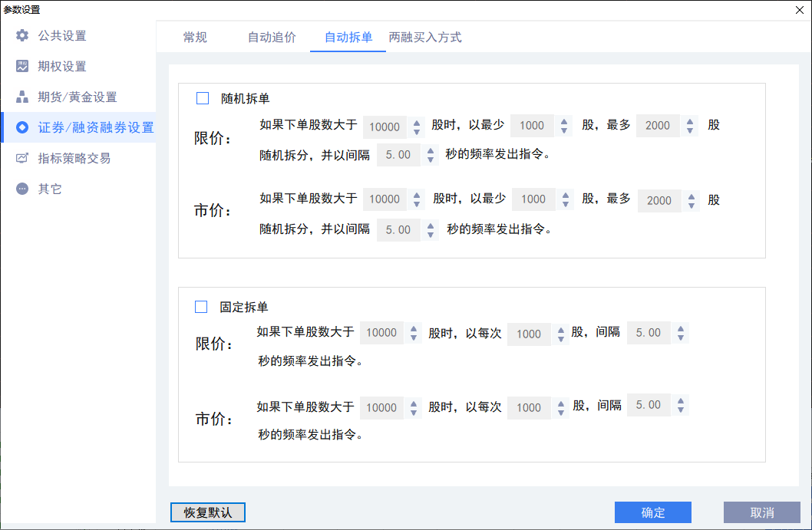Open 公共设置 via its gear icon
Screen dimensions: 812x530
click(x=22, y=35)
